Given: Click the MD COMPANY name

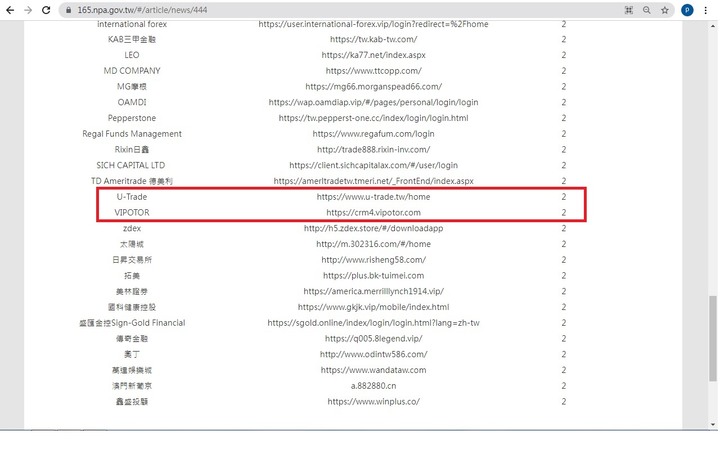Looking at the screenshot, I should 132,71.
